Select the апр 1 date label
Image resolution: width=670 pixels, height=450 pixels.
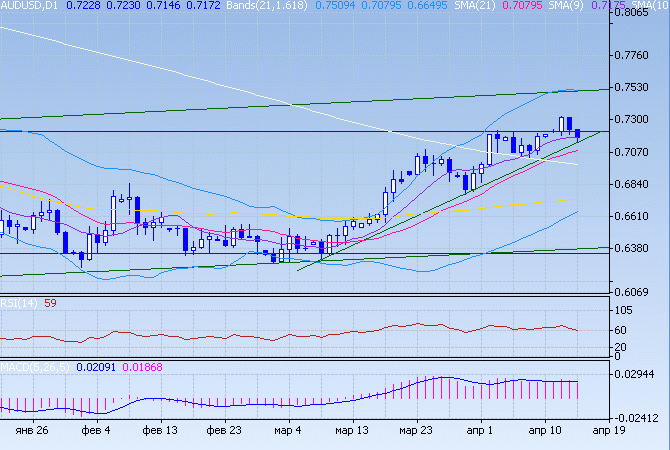(x=481, y=430)
